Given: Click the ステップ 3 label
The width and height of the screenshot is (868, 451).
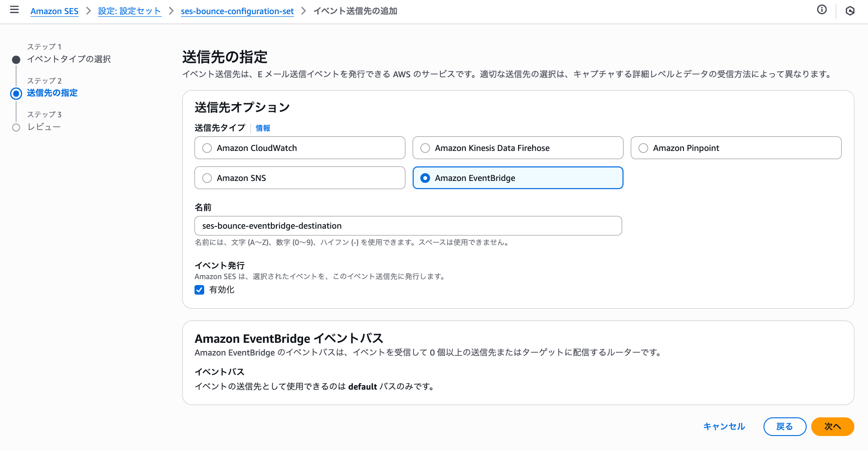Looking at the screenshot, I should tap(44, 115).
